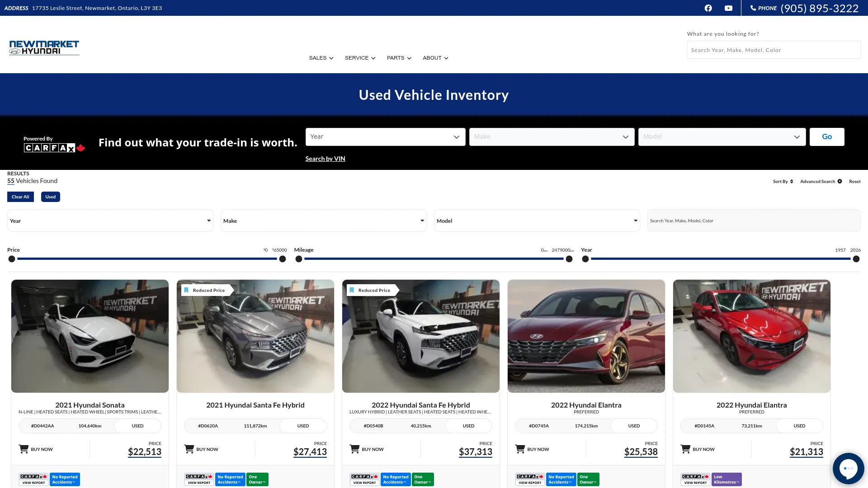Open the white Sonata photo
The width and height of the screenshot is (868, 488).
90,336
